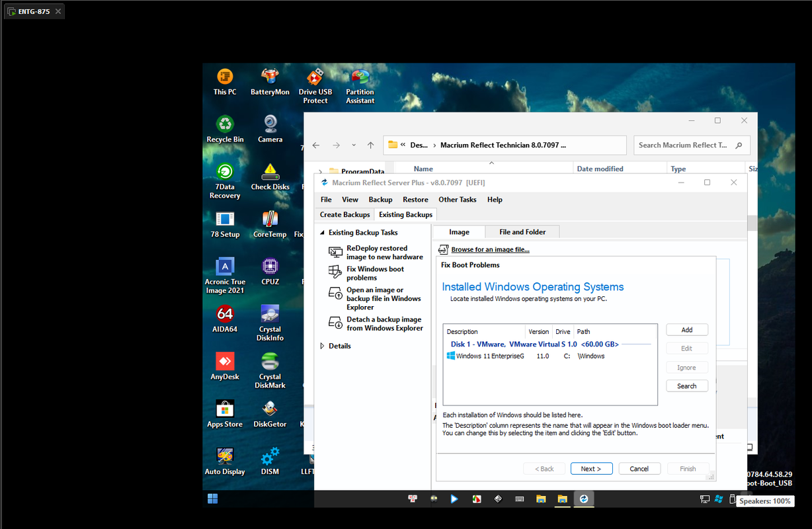Expand ProgramData folder in Explorer tree
Image resolution: width=812 pixels, height=529 pixels.
pos(321,171)
